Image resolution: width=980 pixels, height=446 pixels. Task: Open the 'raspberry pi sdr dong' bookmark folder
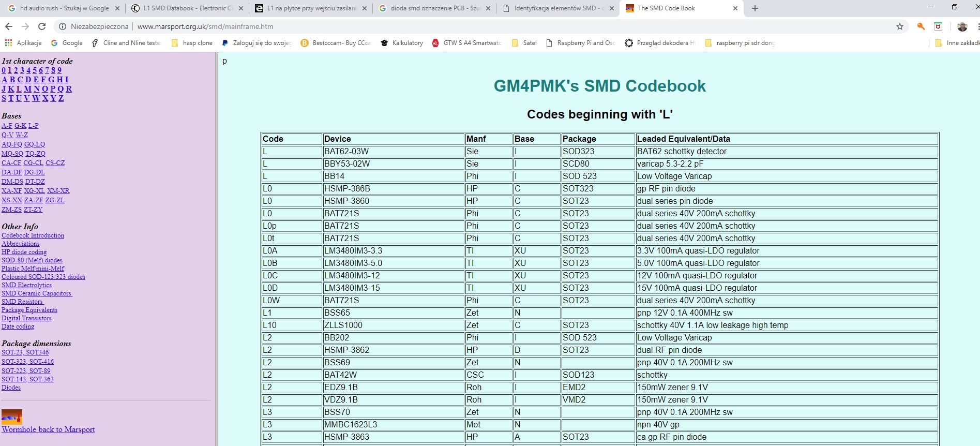point(740,43)
